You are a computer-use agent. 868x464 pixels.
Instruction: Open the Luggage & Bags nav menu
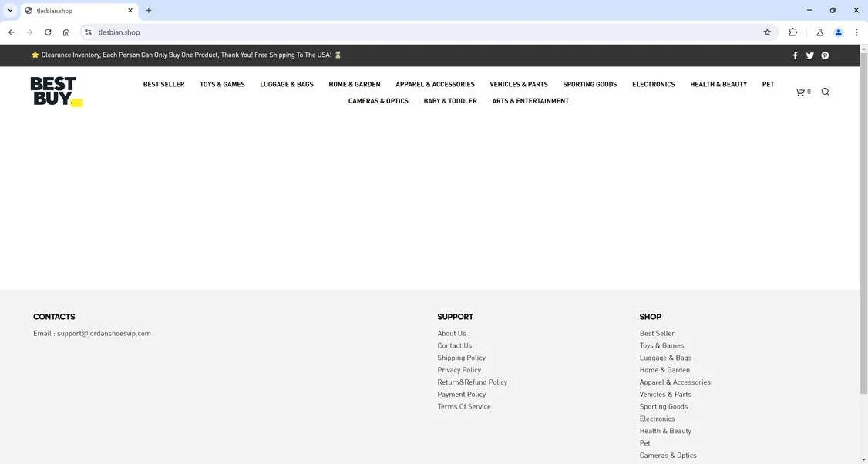pos(287,84)
